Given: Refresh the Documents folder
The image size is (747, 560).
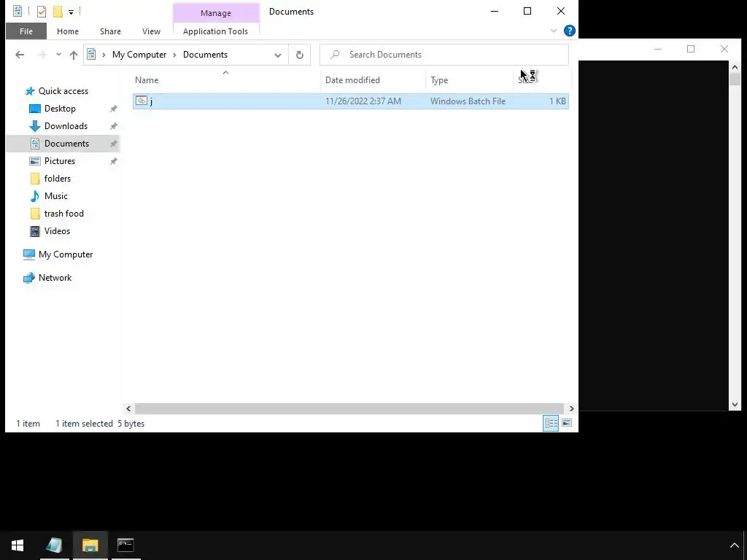Looking at the screenshot, I should tap(300, 55).
